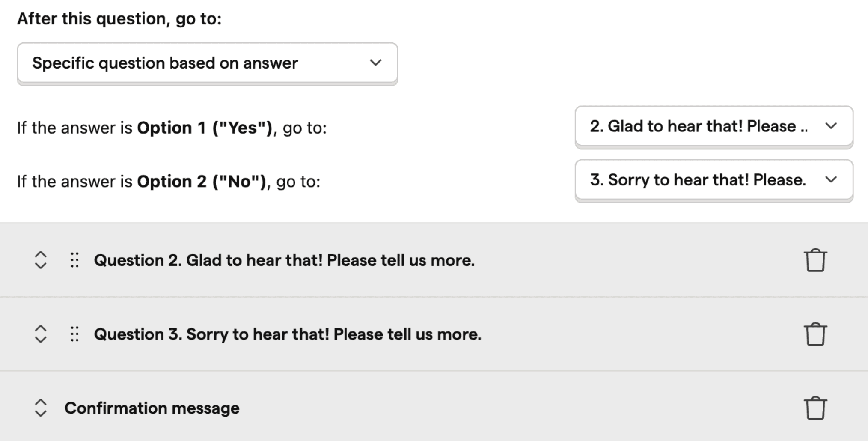
Task: Delete Question 3 with trash icon
Action: click(x=815, y=334)
